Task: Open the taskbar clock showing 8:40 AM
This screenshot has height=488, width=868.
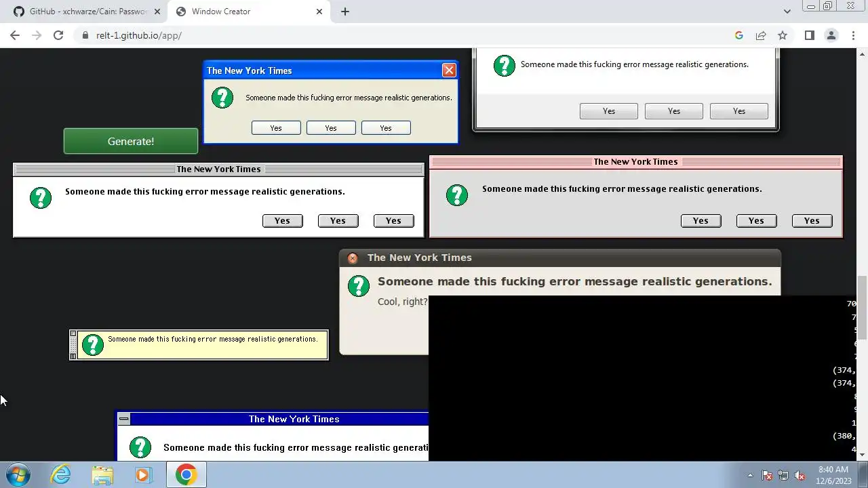Action: pyautogui.click(x=833, y=474)
